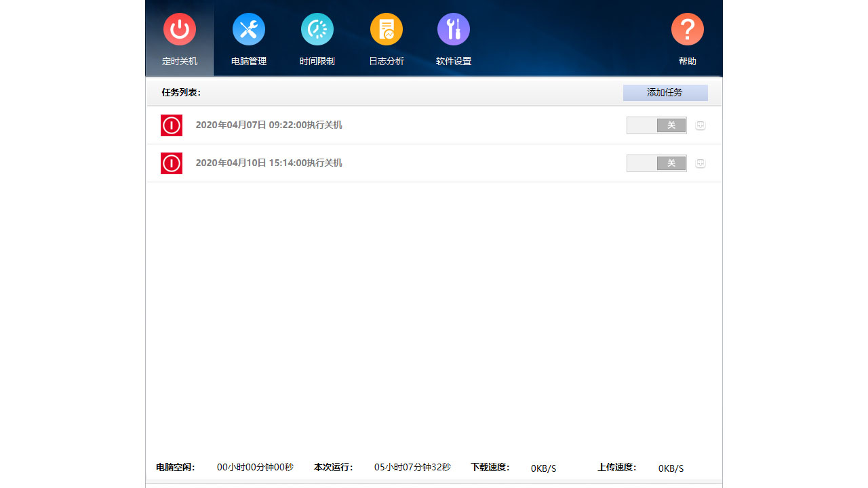Click the 添加任务 button

pyautogui.click(x=665, y=92)
